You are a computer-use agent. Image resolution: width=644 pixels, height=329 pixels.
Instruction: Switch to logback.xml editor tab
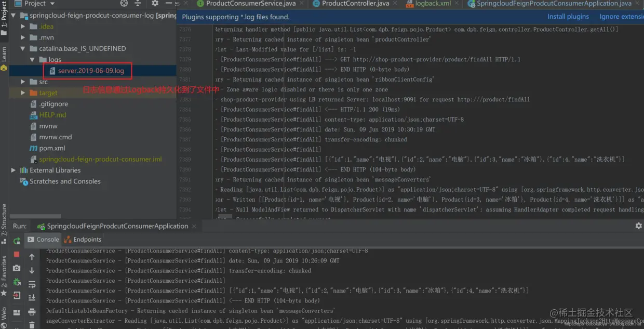pos(428,4)
